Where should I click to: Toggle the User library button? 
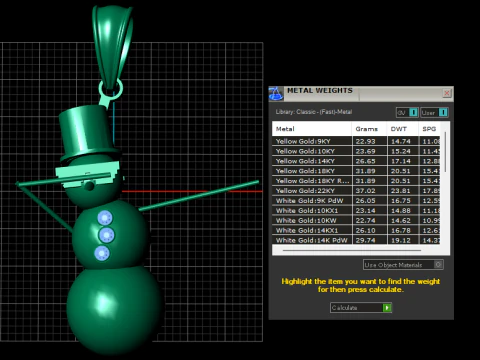(434, 113)
